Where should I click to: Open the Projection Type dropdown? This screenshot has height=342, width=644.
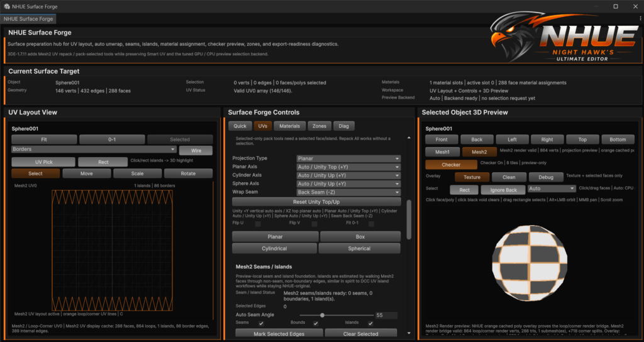click(x=348, y=158)
